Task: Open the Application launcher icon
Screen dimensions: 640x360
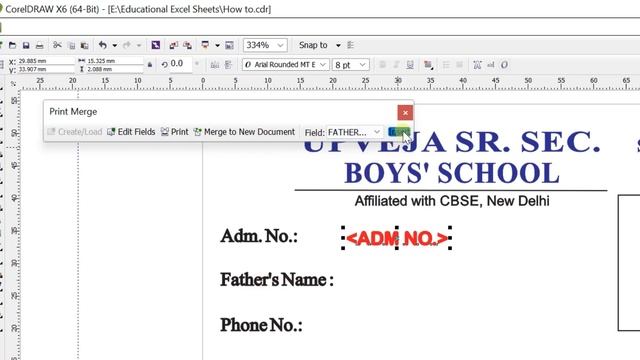Action: click(x=205, y=45)
